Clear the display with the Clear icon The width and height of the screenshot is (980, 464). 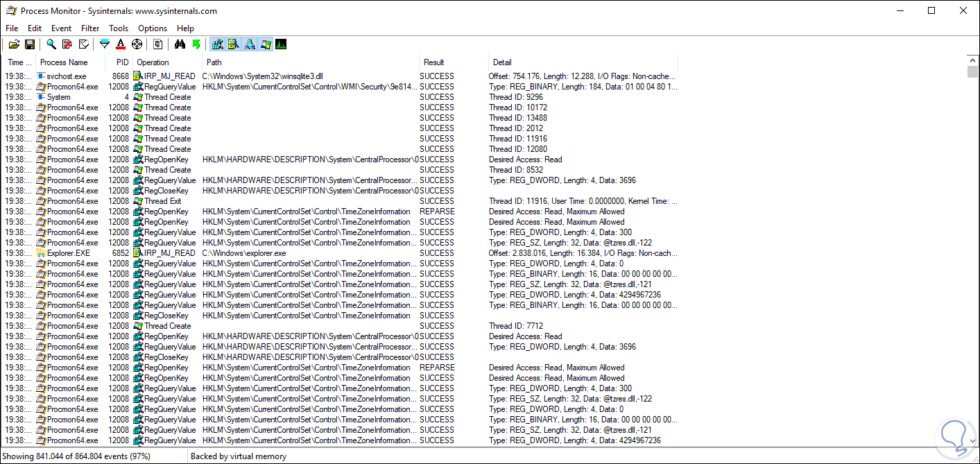click(84, 44)
